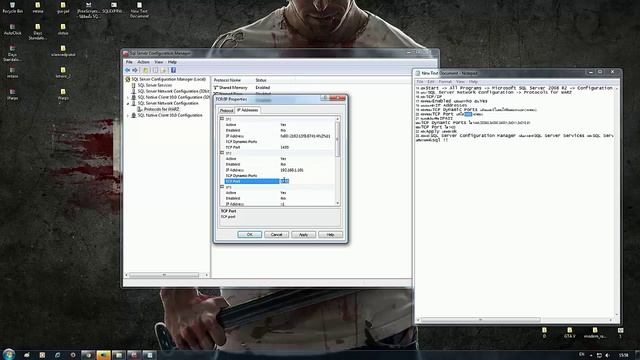Open Action menu in Configuration Manager
This screenshot has height=360, width=640.
143,62
